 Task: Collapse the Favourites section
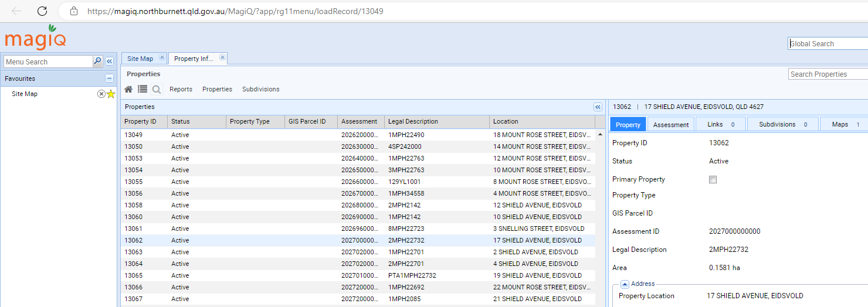(109, 79)
